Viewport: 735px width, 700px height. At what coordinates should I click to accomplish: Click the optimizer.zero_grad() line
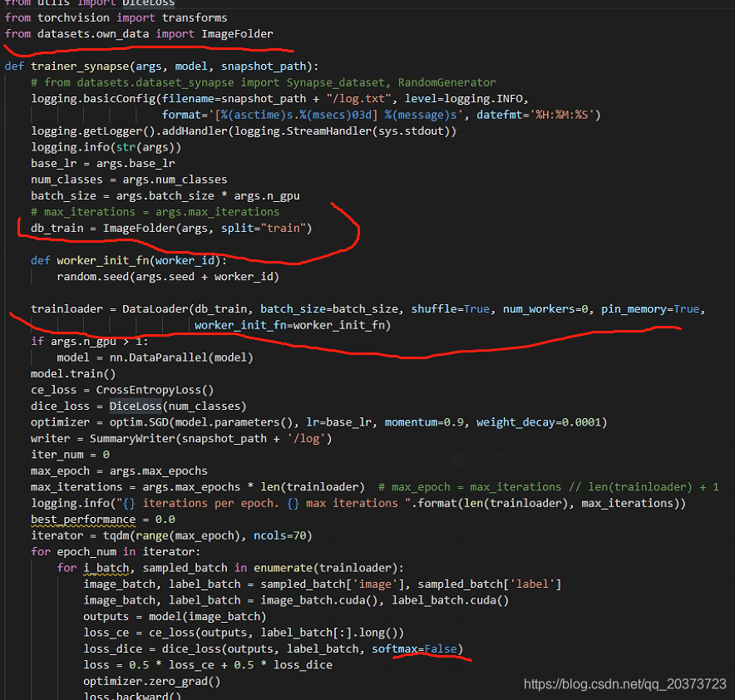coord(151,681)
